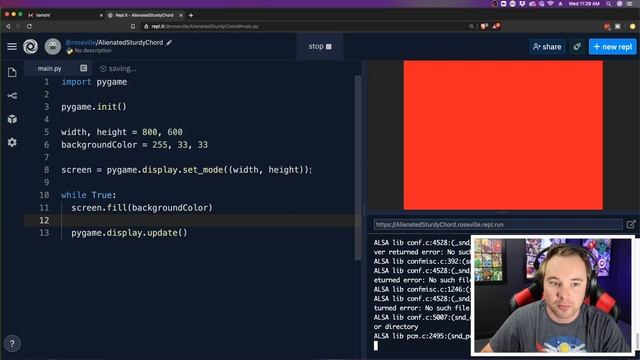Click the output preview URL field
Image resolution: width=640 pixels, height=360 pixels.
498,224
